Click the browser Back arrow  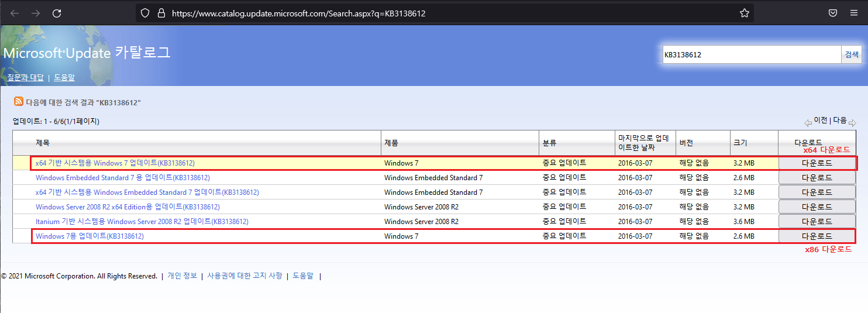click(15, 13)
